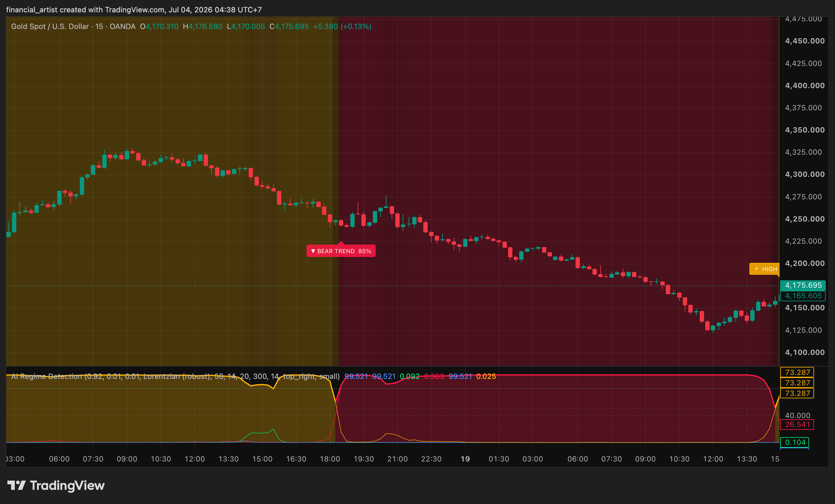835x504 pixels.
Task: Click the 15:00 time axis label
Action: tap(262, 459)
